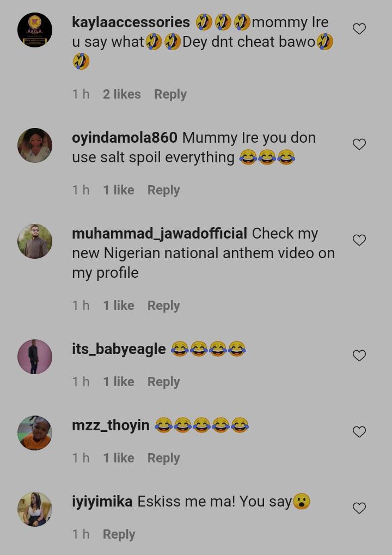View muhammad_jawadofficial's profile photo

(35, 241)
